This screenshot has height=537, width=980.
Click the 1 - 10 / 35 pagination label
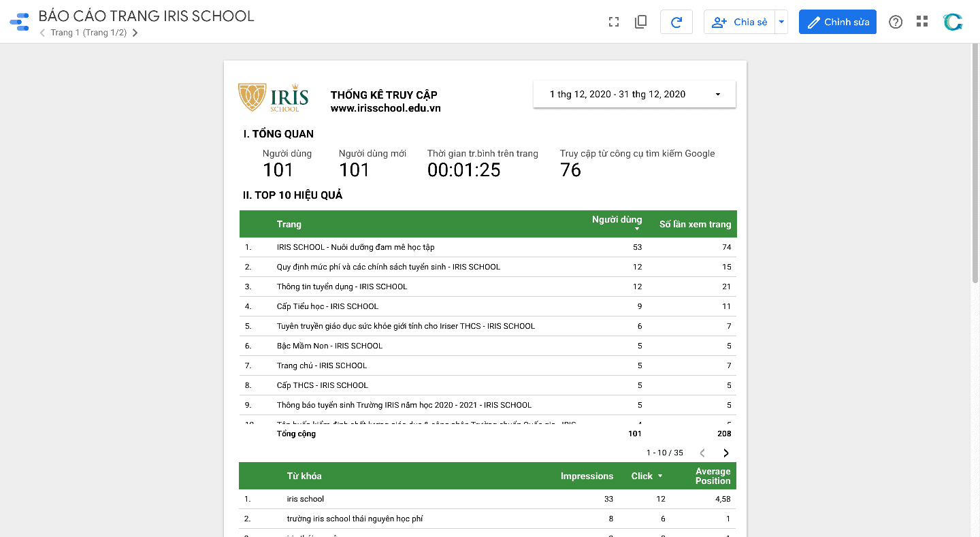point(665,453)
